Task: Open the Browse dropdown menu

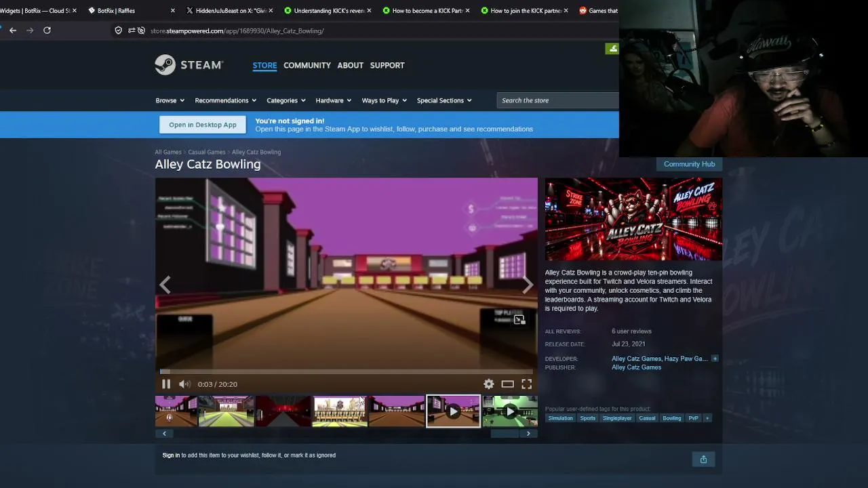Action: (170, 100)
